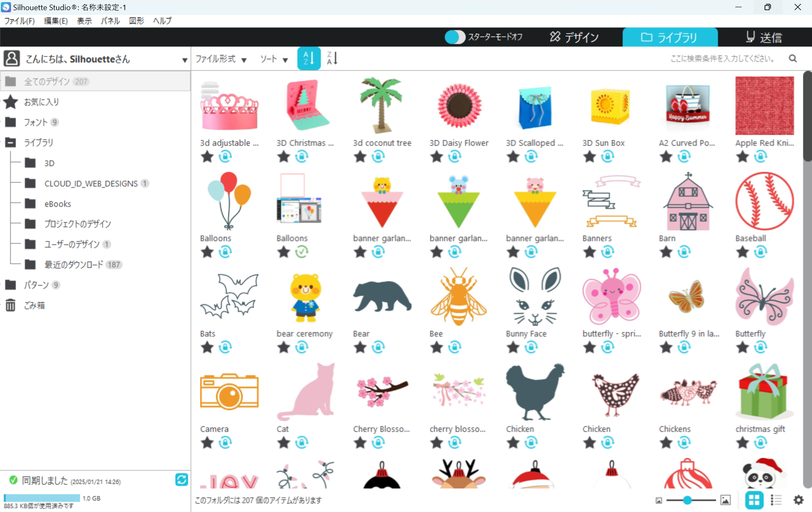Click the thumbnail size slider handle
812x512 pixels.
687,501
